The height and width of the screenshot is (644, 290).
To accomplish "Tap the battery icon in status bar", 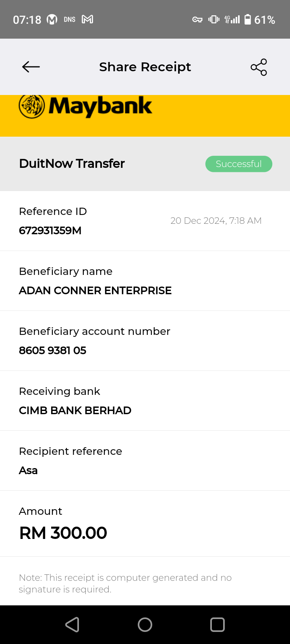I will pos(248,19).
